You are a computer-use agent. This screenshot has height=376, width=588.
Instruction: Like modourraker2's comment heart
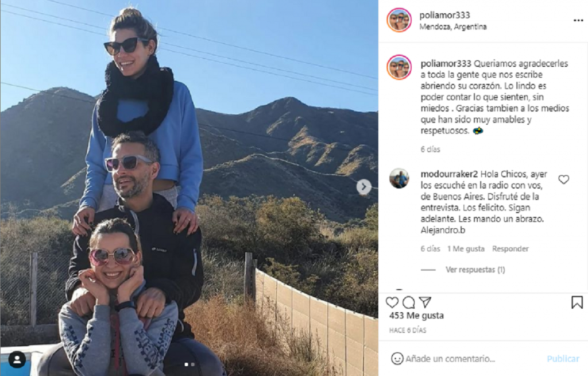[x=564, y=179]
